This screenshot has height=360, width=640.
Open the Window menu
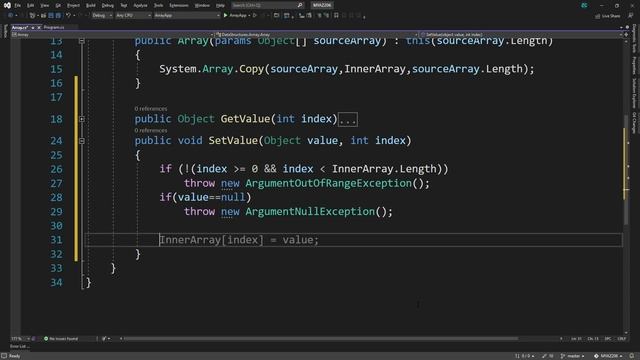tap(202, 5)
